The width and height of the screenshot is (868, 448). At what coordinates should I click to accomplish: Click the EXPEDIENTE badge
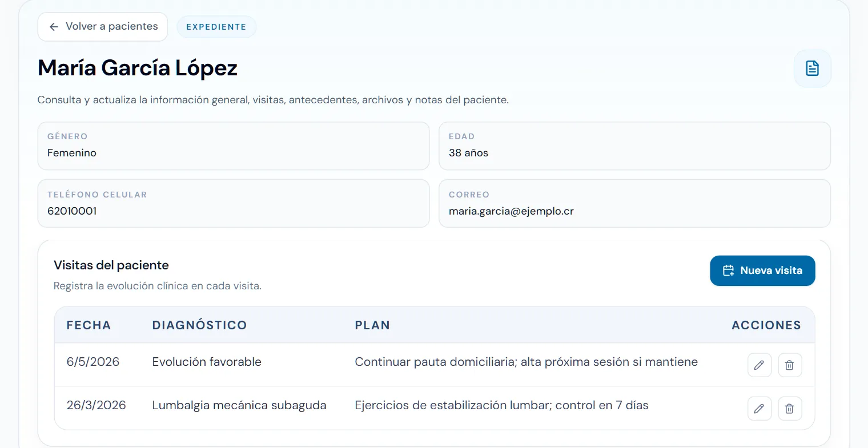(216, 27)
